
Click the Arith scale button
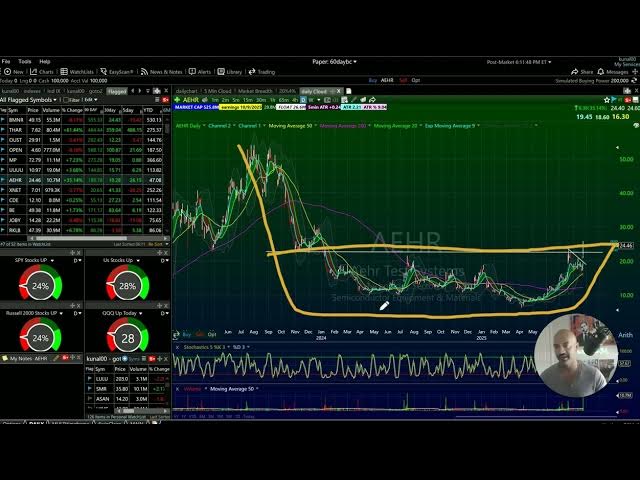click(x=625, y=335)
